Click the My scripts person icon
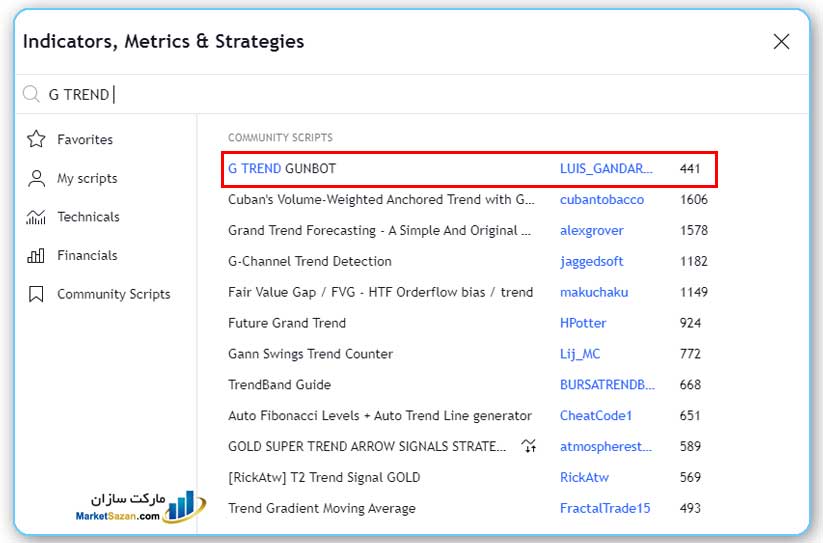The height and width of the screenshot is (543, 823). [x=36, y=178]
